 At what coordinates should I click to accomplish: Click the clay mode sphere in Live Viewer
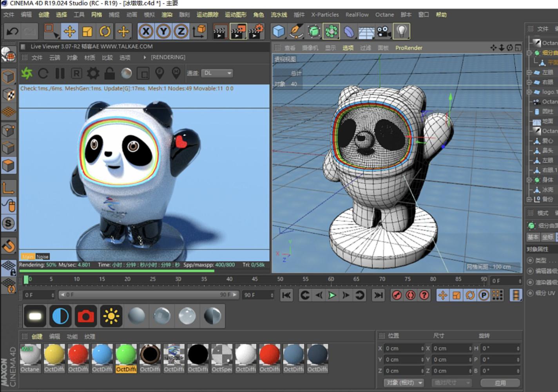click(x=126, y=73)
